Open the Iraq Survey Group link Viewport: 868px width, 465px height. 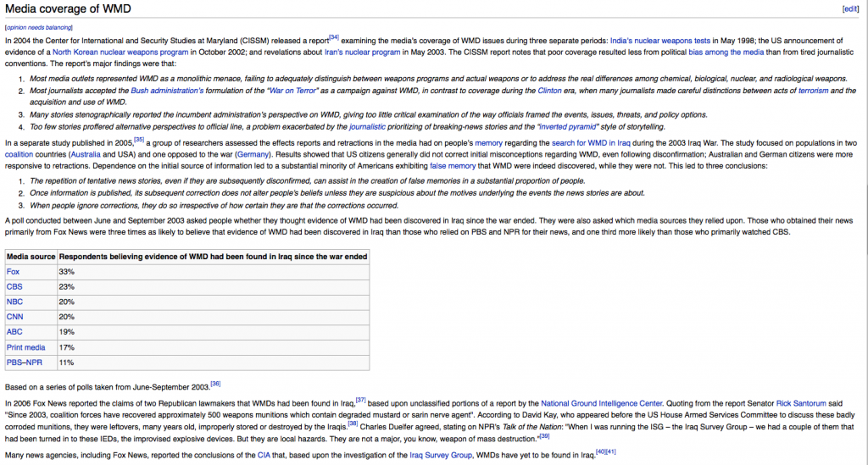coord(441,456)
